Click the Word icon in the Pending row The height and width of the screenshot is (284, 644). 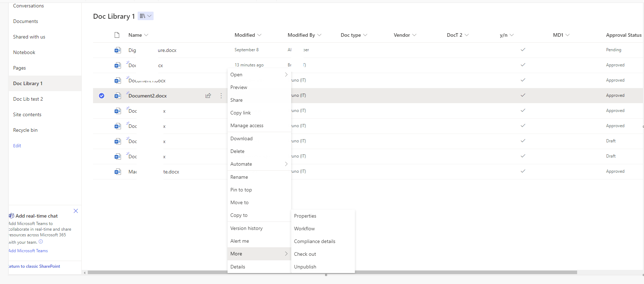(x=117, y=50)
